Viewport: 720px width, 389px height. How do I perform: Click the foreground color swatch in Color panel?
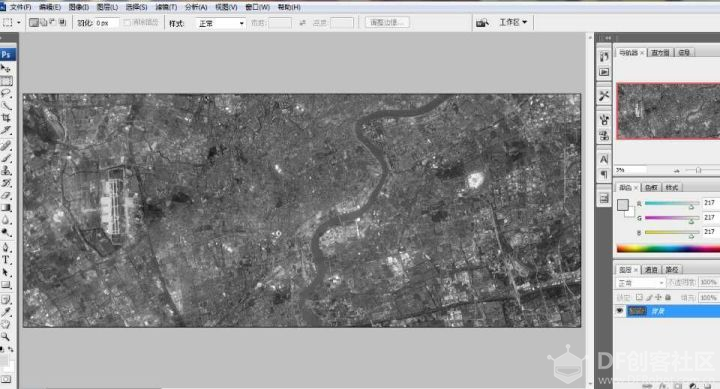click(x=623, y=205)
